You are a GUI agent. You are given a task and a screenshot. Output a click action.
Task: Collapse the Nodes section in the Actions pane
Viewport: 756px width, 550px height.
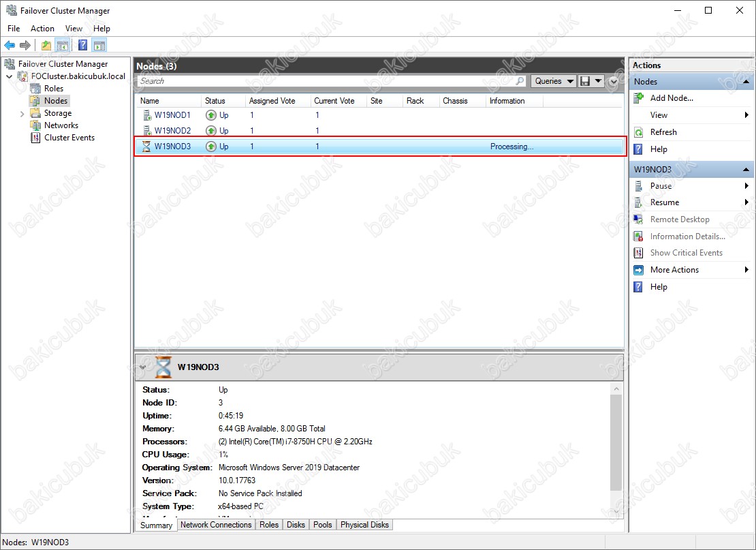pos(746,82)
